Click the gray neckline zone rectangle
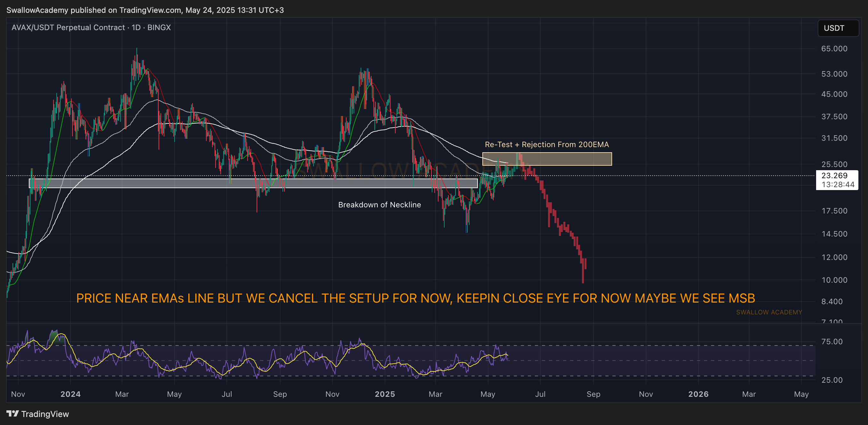Image resolution: width=868 pixels, height=425 pixels. pyautogui.click(x=253, y=183)
